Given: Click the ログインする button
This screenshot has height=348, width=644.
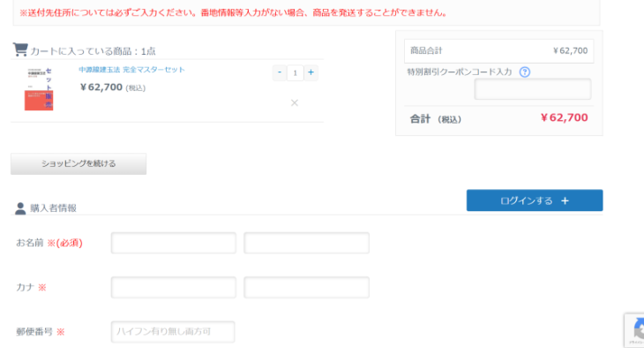Looking at the screenshot, I should (535, 200).
